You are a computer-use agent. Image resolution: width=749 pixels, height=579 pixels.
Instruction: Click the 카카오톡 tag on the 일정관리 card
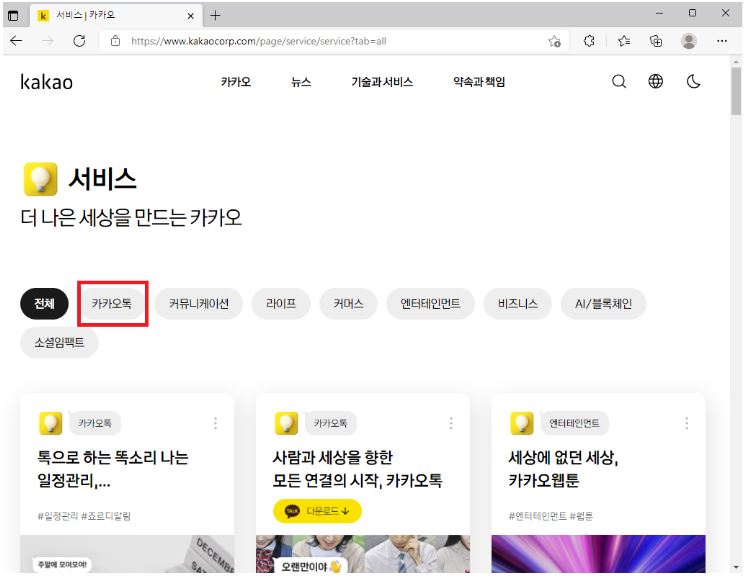(x=95, y=423)
